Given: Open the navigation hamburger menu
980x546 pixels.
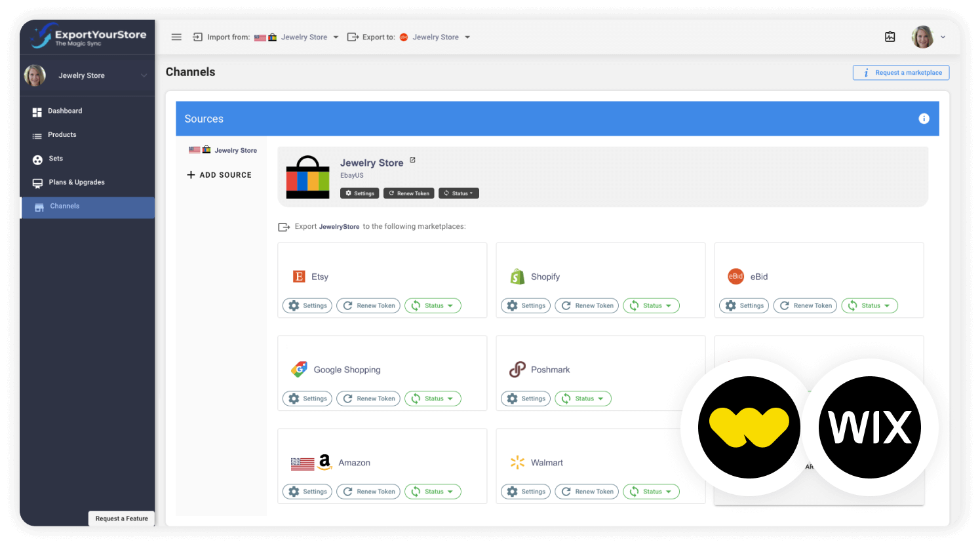Looking at the screenshot, I should pos(176,37).
